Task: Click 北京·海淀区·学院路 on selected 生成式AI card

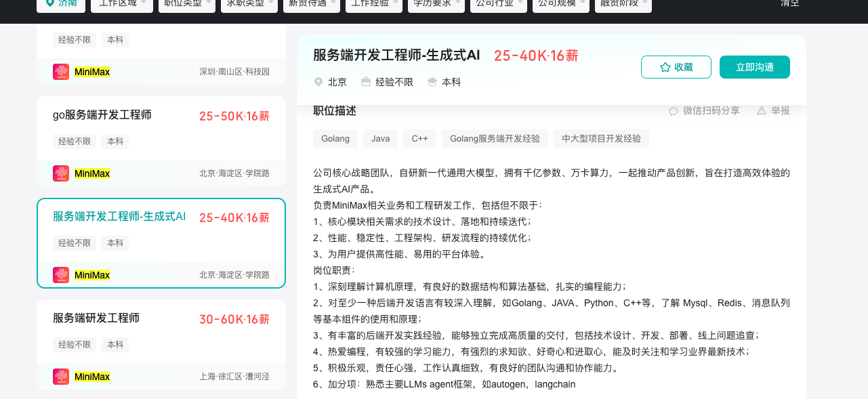Action: click(x=234, y=275)
